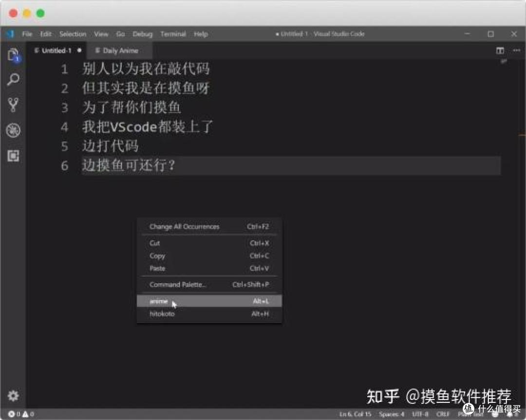Click line number 3 in the gutter
The width and height of the screenshot is (526, 420).
click(x=65, y=108)
